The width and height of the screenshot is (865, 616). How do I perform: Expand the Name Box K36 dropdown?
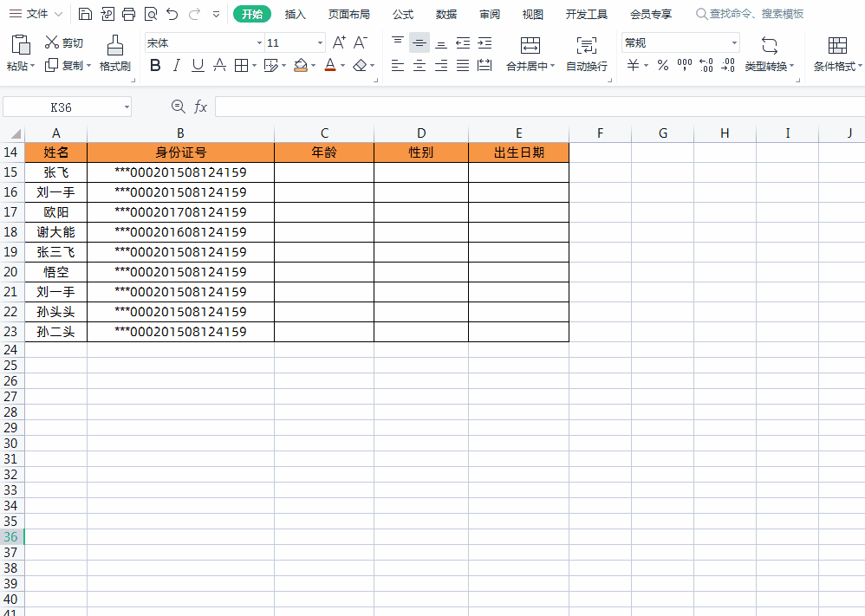pyautogui.click(x=127, y=107)
